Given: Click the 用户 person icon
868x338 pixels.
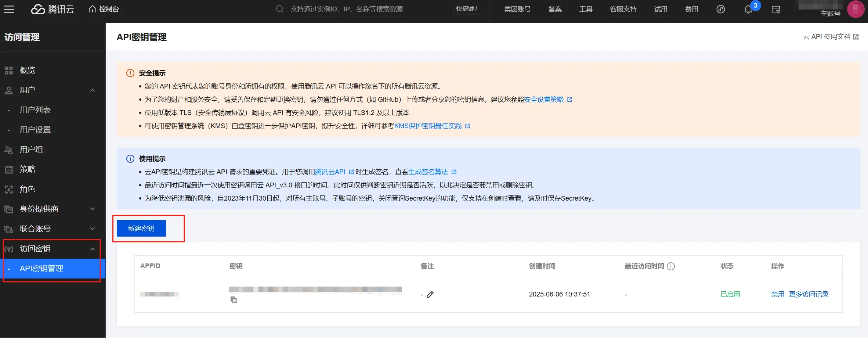Looking at the screenshot, I should [9, 90].
